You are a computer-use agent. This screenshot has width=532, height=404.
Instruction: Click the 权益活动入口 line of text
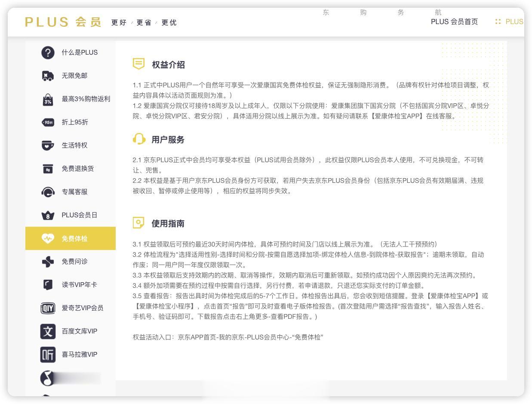pyautogui.click(x=228, y=337)
